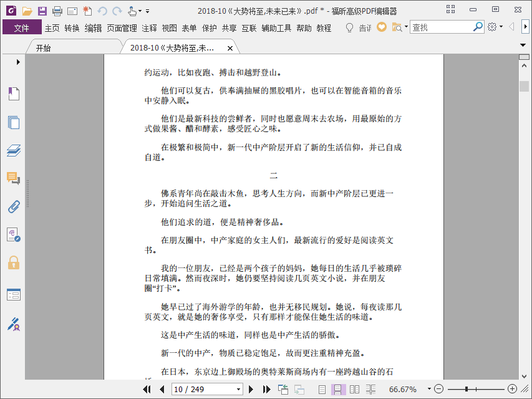The height and width of the screenshot is (399, 532).
Task: Open the pen certificate signing panel
Action: tap(14, 324)
